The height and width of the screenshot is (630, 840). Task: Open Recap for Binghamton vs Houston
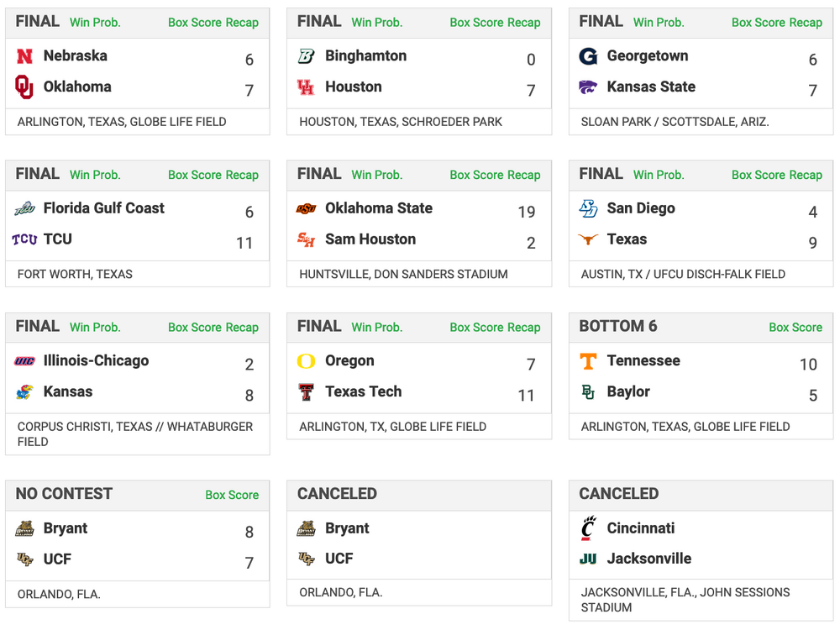pyautogui.click(x=523, y=23)
